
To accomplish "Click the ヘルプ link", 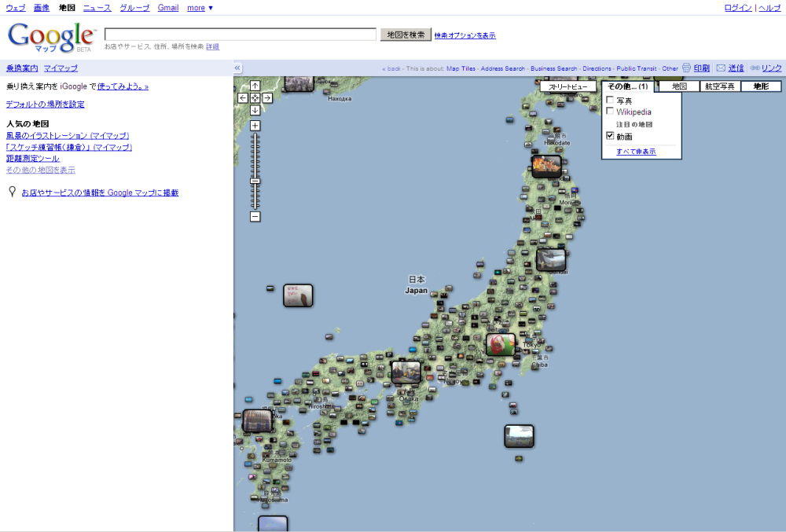I will [x=769, y=8].
